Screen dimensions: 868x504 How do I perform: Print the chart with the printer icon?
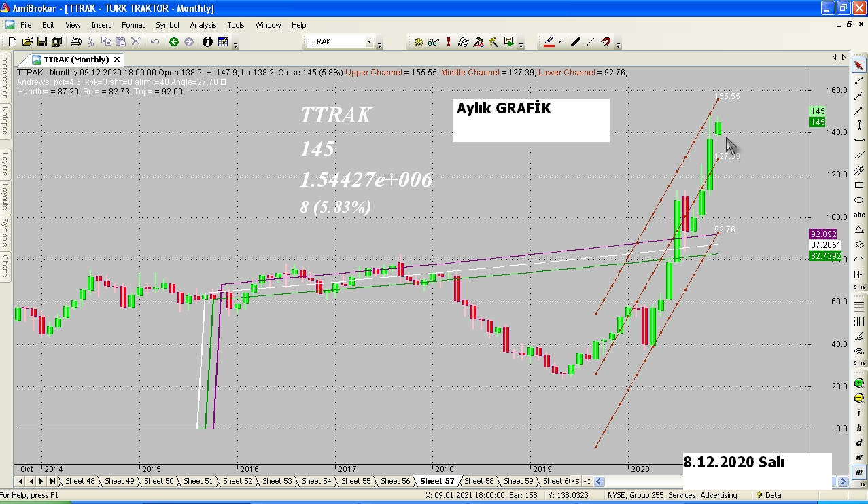click(x=75, y=41)
